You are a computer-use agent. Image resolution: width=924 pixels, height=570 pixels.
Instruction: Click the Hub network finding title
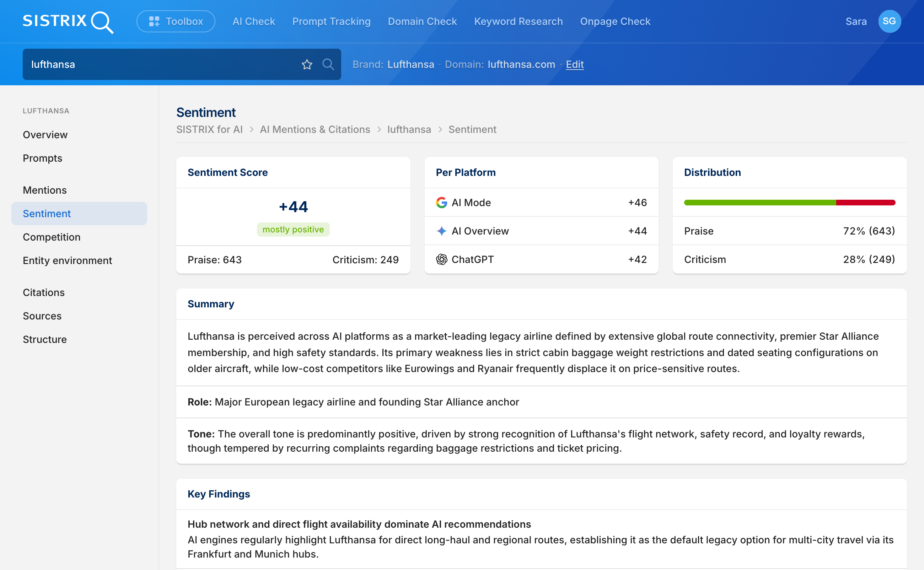(359, 524)
